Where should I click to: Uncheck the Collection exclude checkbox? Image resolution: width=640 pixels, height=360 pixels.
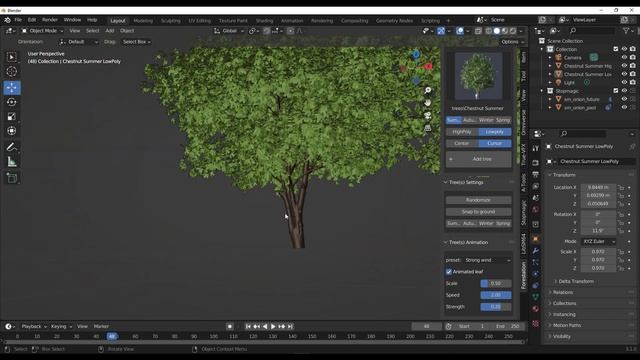pos(616,49)
